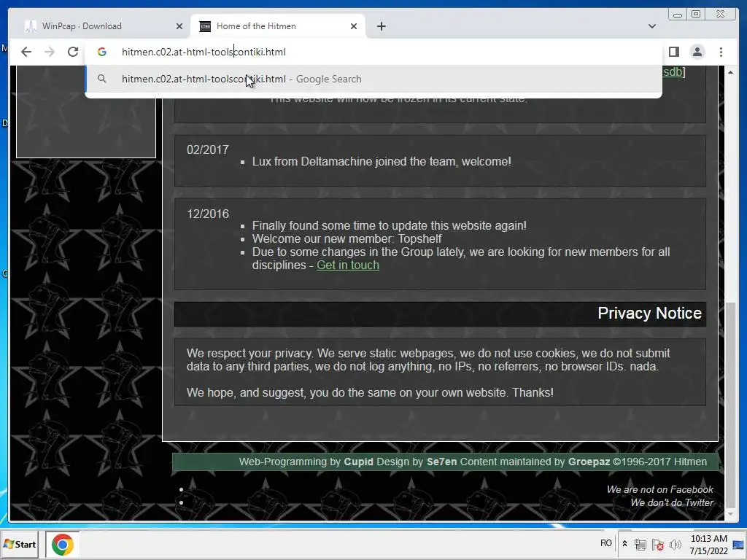This screenshot has height=560, width=747.
Task: Open the Action Center flag icon
Action: pyautogui.click(x=658, y=544)
